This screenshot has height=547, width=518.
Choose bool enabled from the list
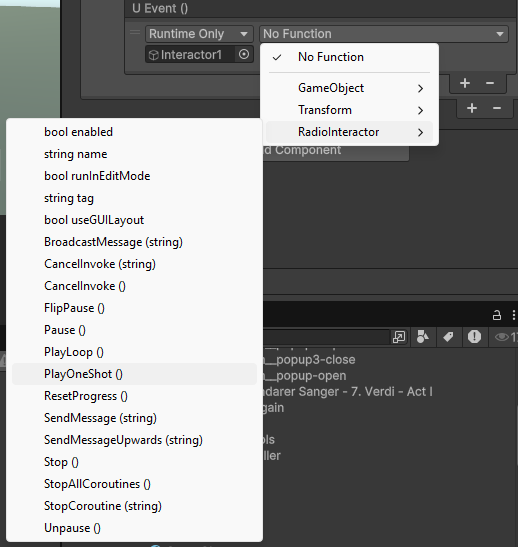click(134, 132)
